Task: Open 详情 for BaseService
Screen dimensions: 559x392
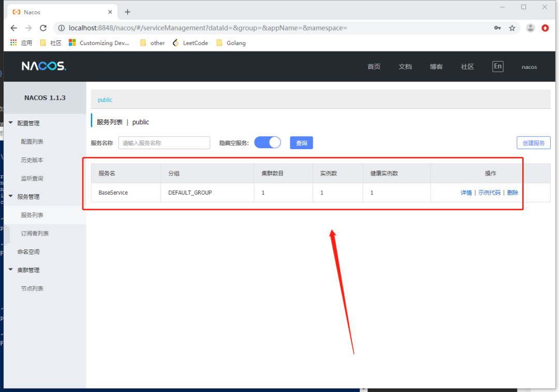Action: [466, 193]
